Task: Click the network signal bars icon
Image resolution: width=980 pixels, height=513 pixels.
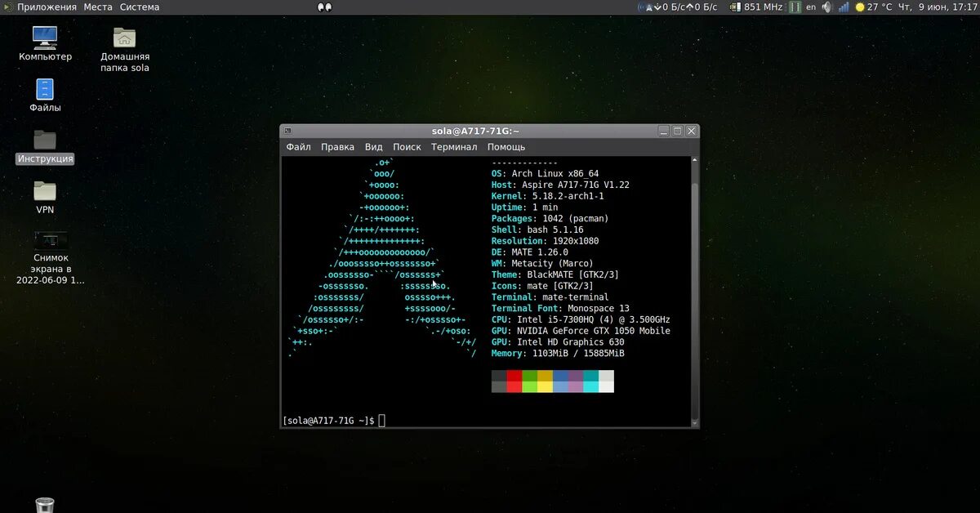Action: click(x=844, y=7)
